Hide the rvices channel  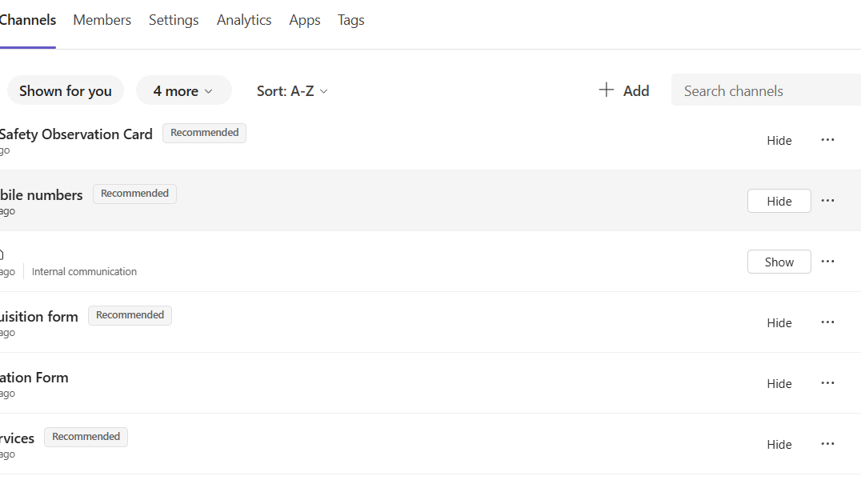point(779,445)
